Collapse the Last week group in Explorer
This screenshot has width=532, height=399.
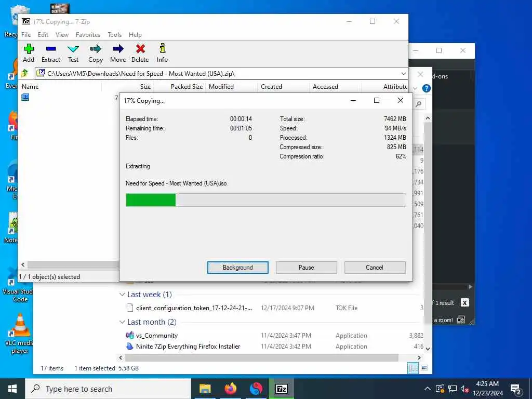(122, 295)
